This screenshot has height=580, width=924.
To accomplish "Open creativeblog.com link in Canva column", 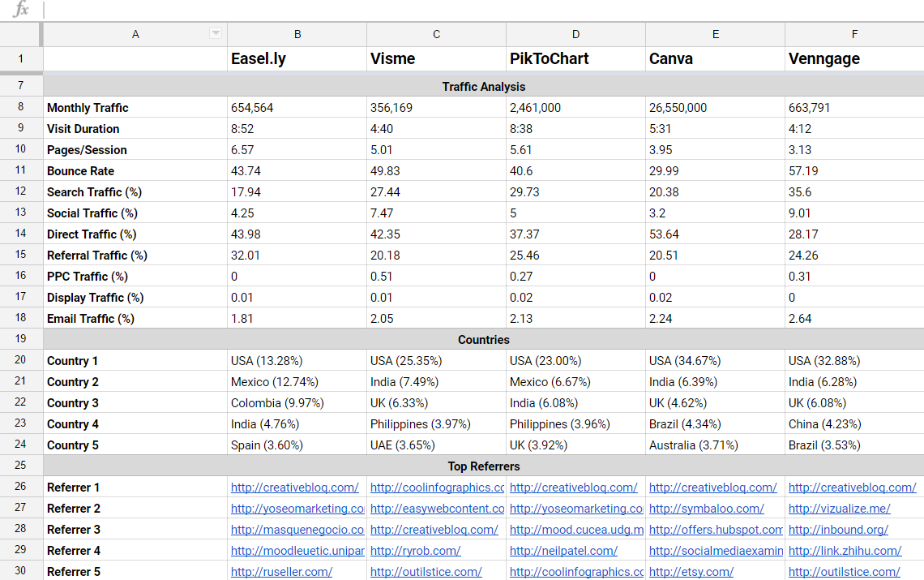I will [713, 488].
